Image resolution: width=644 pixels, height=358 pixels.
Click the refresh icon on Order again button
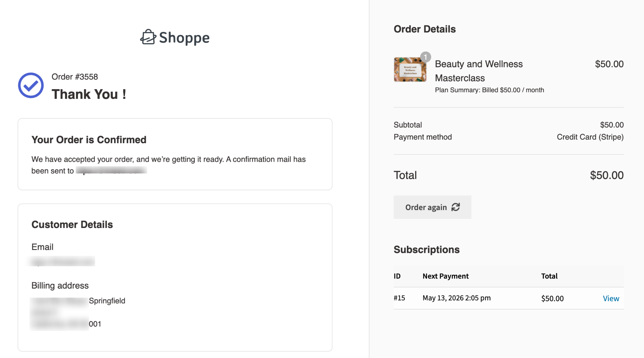456,207
